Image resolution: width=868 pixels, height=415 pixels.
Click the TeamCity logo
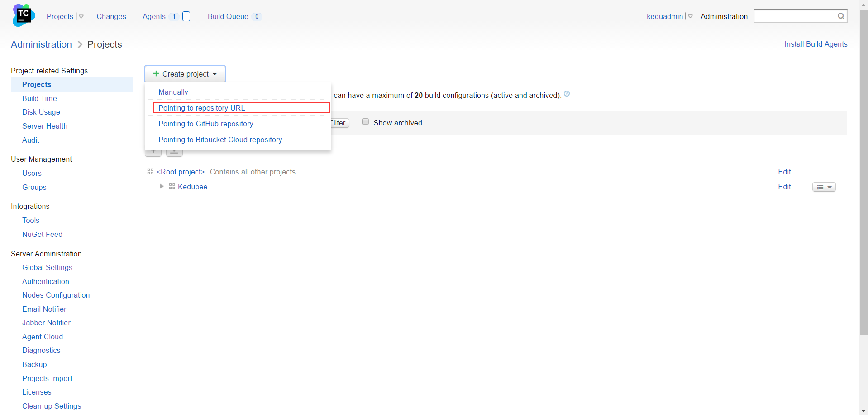(24, 15)
